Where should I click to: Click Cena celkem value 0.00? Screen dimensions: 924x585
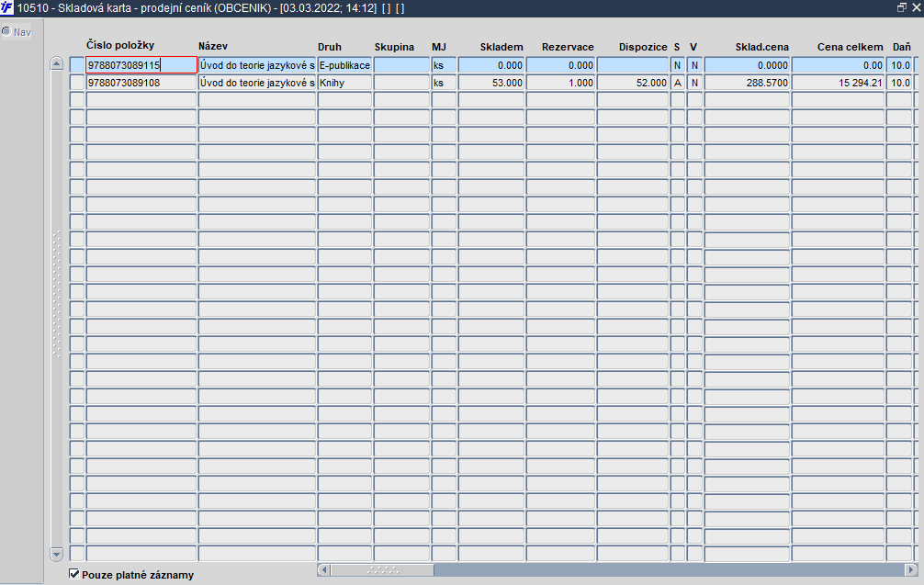838,65
